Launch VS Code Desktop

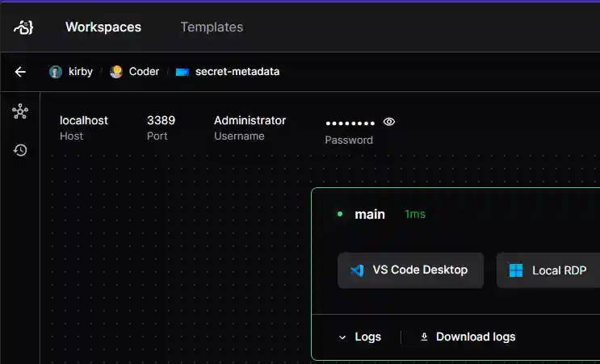coord(410,270)
